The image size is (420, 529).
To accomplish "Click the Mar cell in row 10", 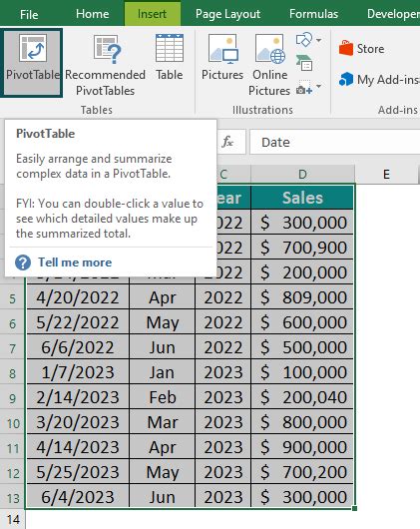I will [163, 422].
